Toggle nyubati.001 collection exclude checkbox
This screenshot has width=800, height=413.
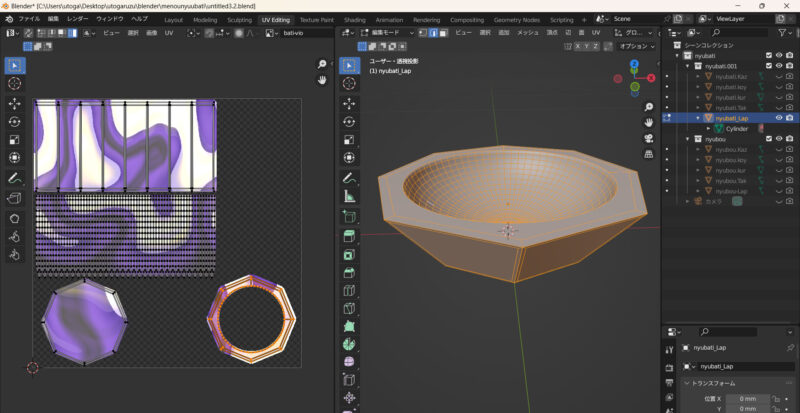(x=769, y=66)
